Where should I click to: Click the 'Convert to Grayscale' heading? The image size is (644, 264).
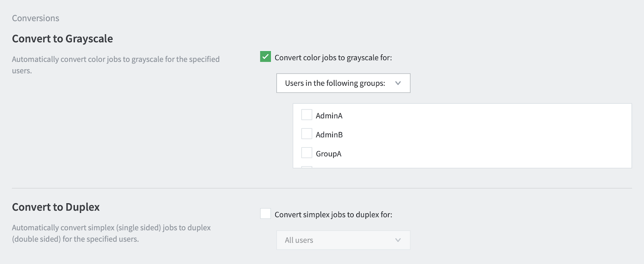(62, 39)
